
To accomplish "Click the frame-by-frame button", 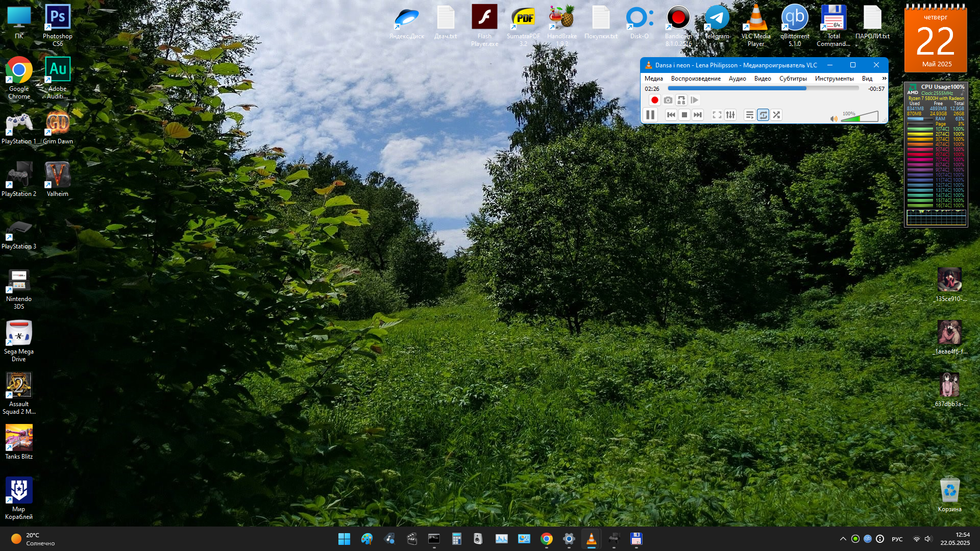I will [694, 101].
